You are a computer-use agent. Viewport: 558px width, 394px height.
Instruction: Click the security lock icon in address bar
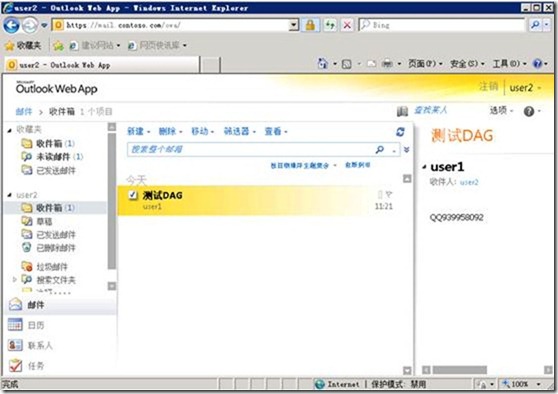pos(310,25)
